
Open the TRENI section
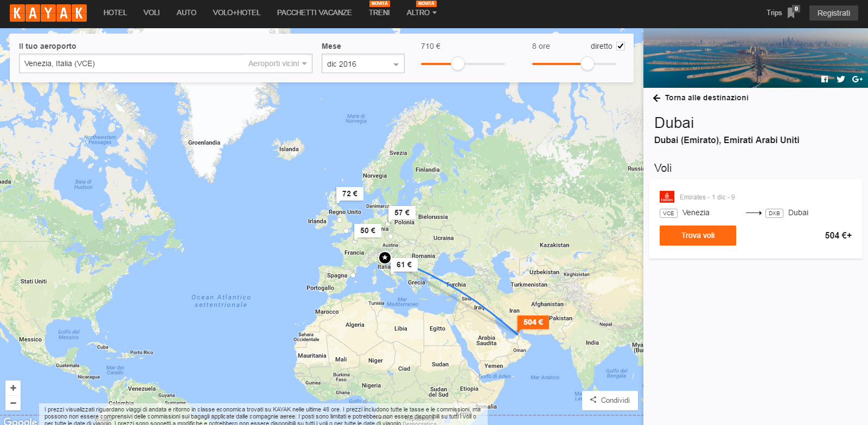point(379,12)
